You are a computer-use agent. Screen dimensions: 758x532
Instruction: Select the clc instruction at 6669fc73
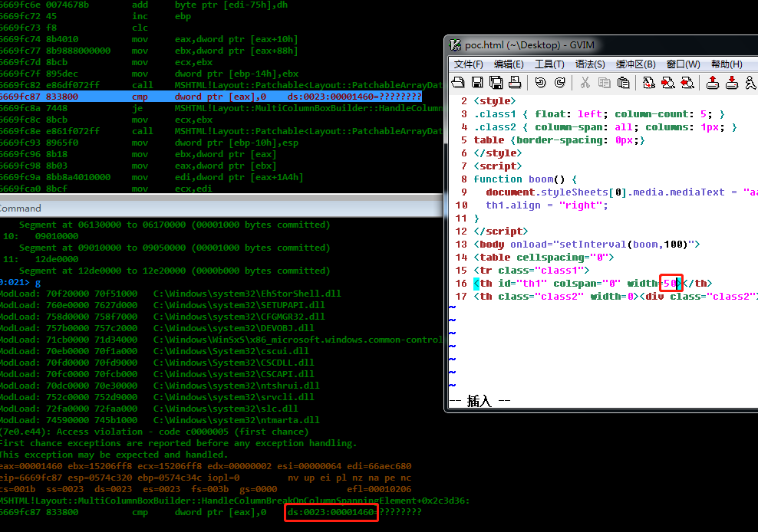point(74,28)
